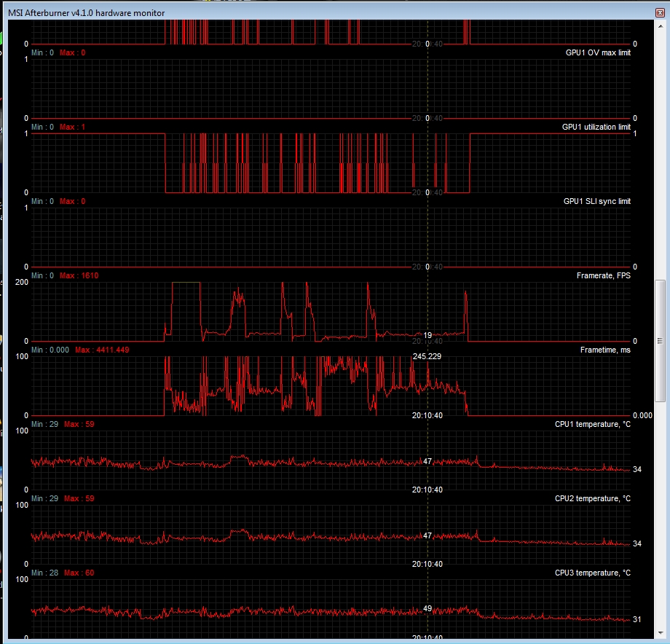Click the CPU3 temperature label

pyautogui.click(x=593, y=573)
